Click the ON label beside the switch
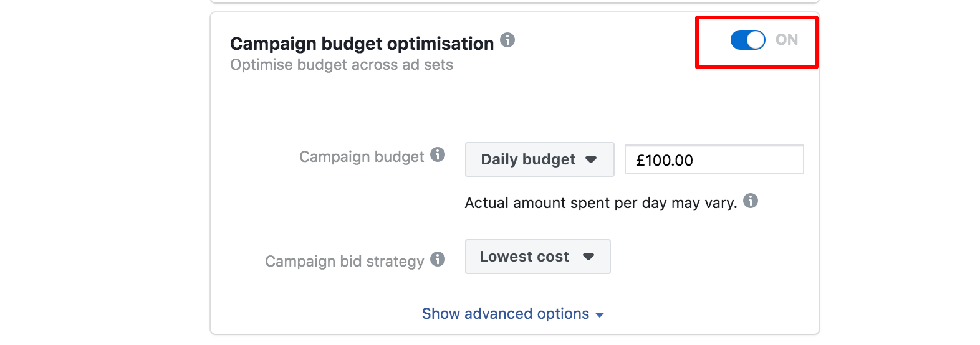 [x=787, y=40]
